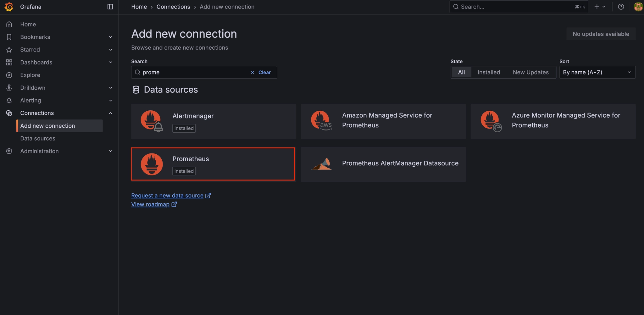Click the Dashboards grid icon
Image resolution: width=644 pixels, height=315 pixels.
tap(9, 62)
